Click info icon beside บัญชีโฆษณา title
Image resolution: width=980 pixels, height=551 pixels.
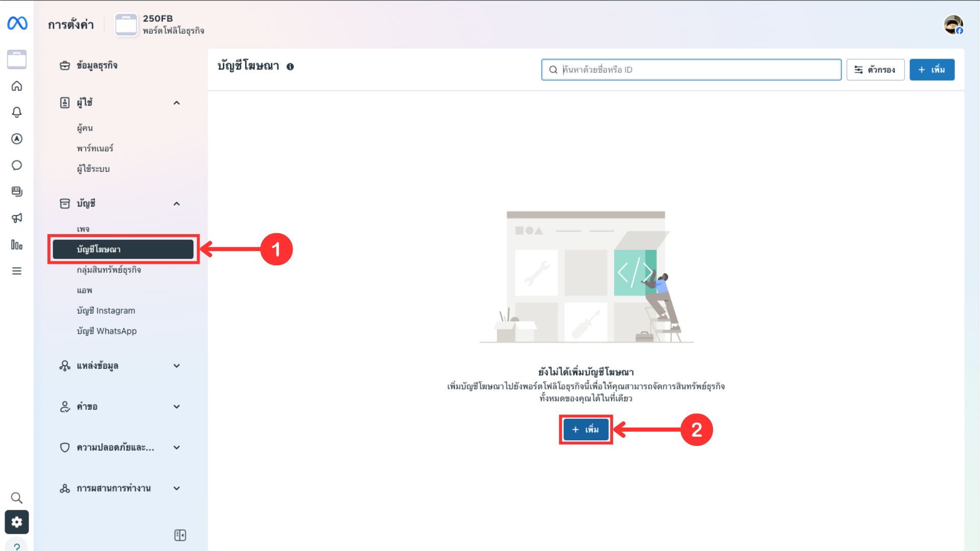pos(290,66)
